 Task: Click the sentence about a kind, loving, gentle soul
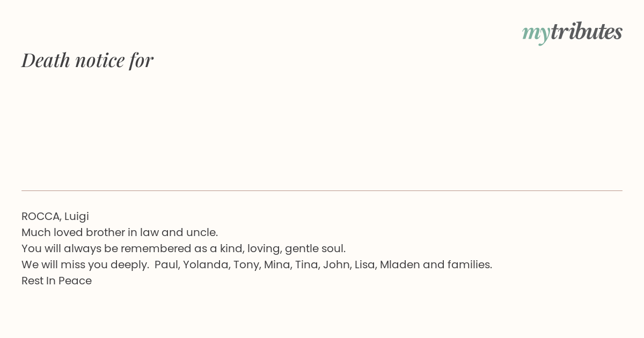(x=184, y=249)
